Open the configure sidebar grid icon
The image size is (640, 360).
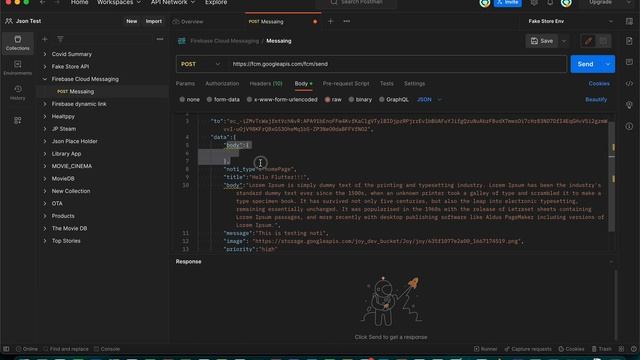tap(18, 120)
